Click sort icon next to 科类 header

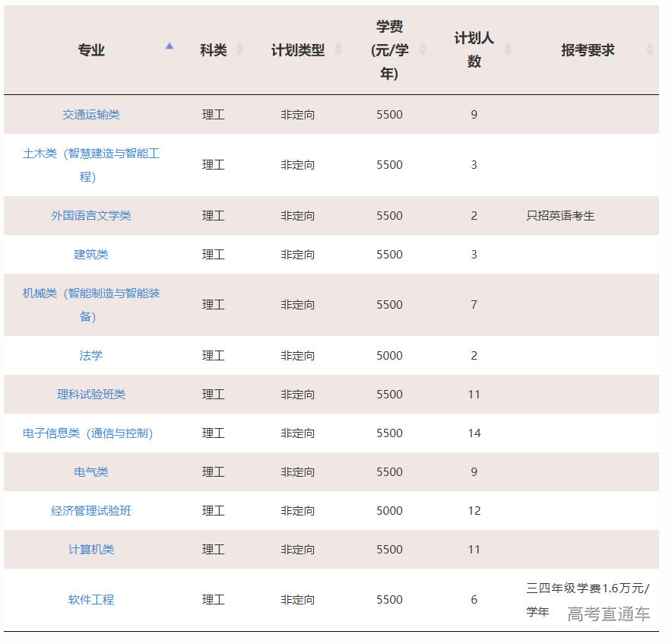click(x=239, y=50)
